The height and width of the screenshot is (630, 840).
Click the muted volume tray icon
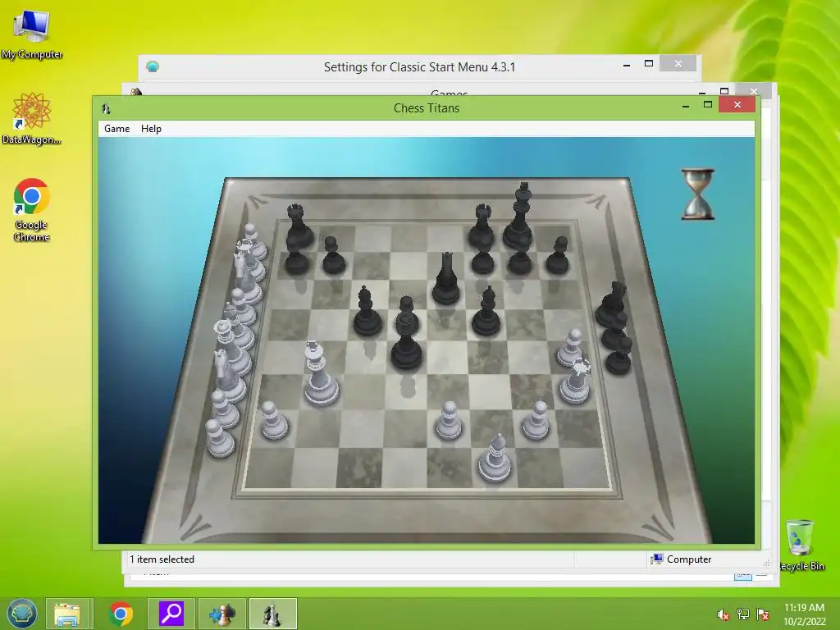point(723,615)
